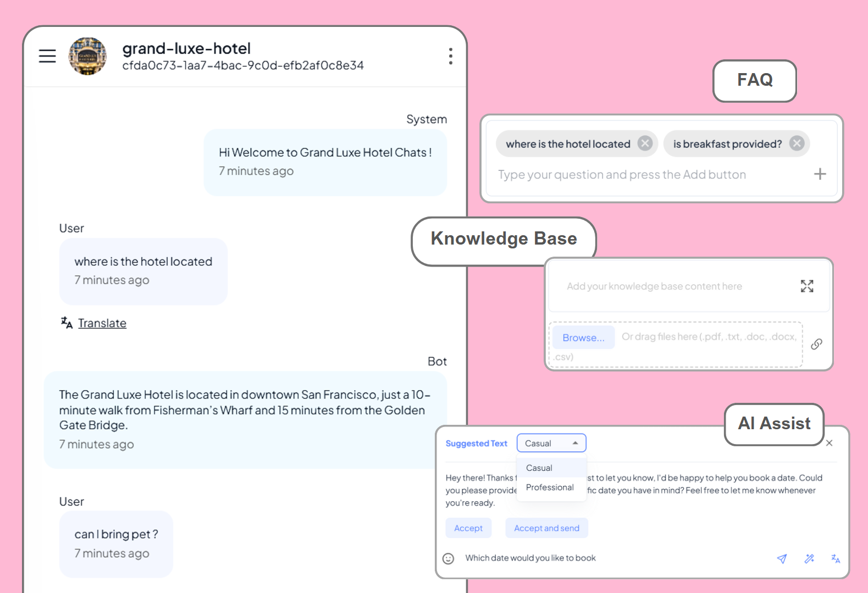Remove the 'where is the hotel located' FAQ chip
This screenshot has width=868, height=593.
[645, 143]
